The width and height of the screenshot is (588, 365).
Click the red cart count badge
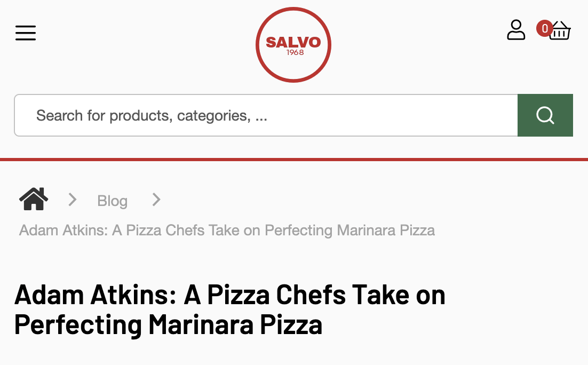click(544, 28)
